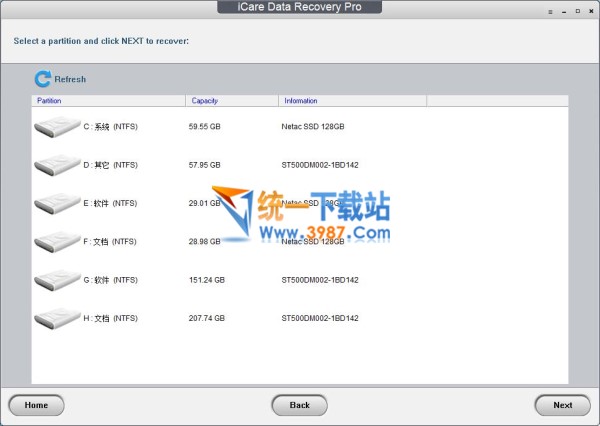The width and height of the screenshot is (600, 426).
Task: Maximize the iCare Data Recovery window
Action: pyautogui.click(x=578, y=11)
